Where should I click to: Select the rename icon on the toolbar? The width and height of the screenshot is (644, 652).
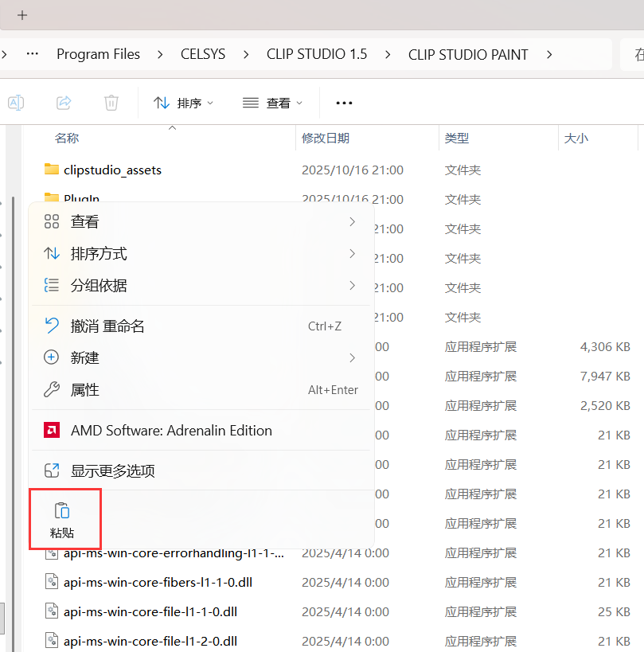(x=15, y=102)
